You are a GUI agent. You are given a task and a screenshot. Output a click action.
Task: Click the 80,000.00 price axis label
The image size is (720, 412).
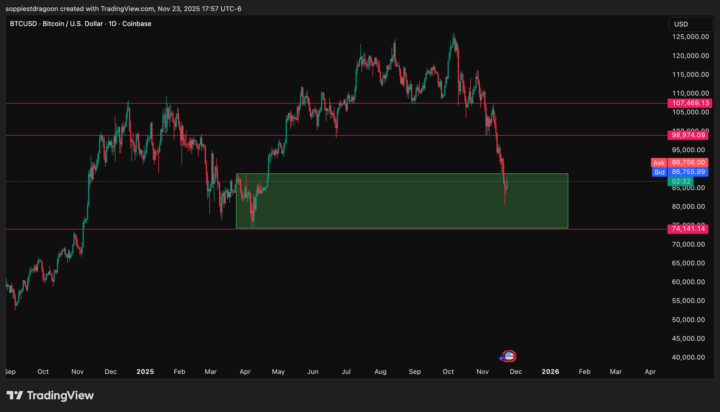(x=688, y=207)
